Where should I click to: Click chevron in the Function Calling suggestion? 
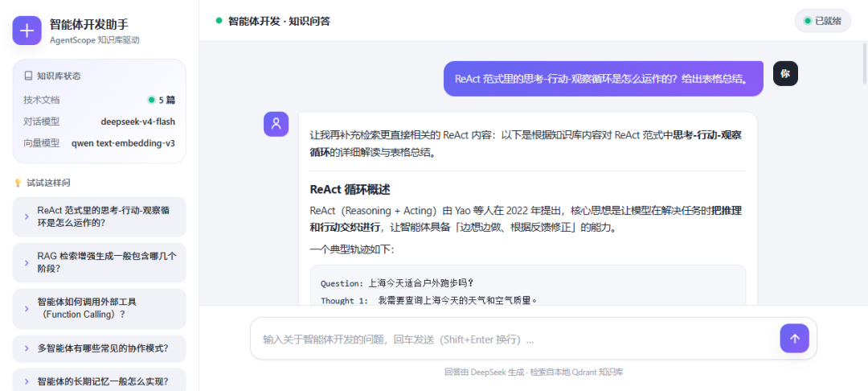pos(27,308)
